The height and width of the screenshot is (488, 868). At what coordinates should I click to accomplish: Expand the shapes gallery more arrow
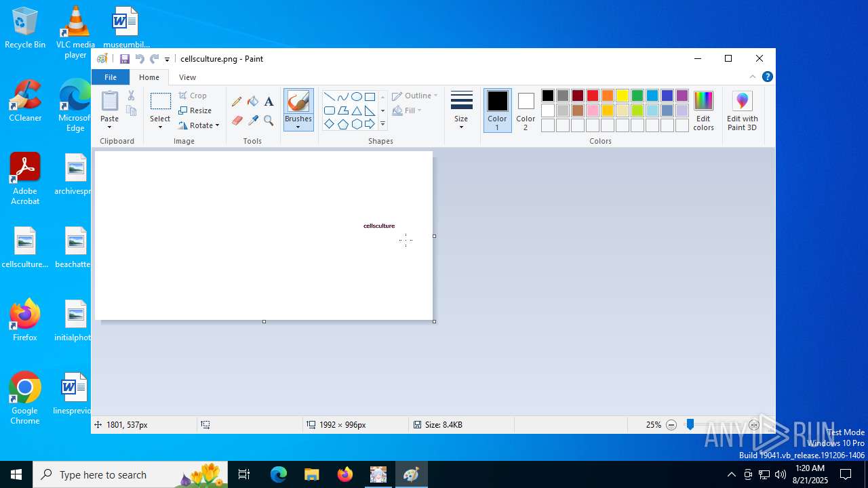(382, 124)
